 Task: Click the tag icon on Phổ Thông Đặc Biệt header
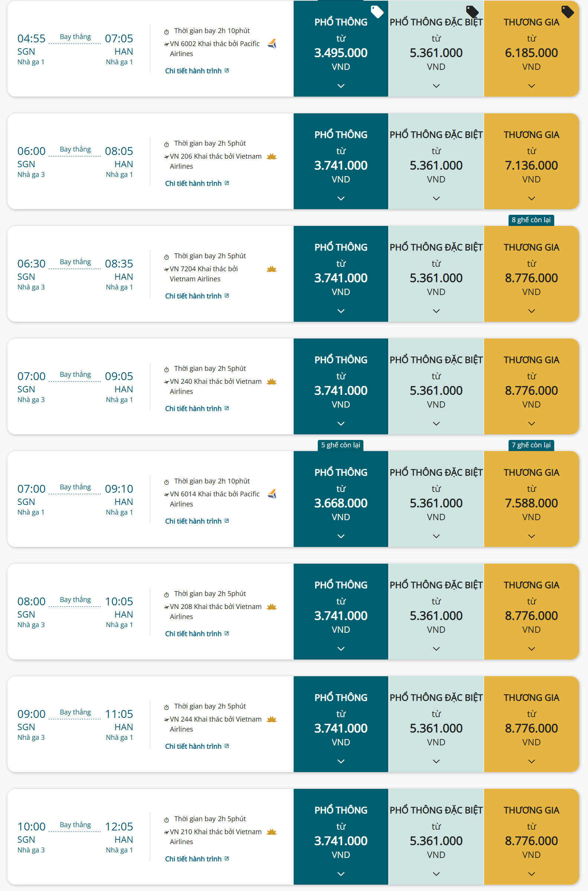pyautogui.click(x=473, y=11)
